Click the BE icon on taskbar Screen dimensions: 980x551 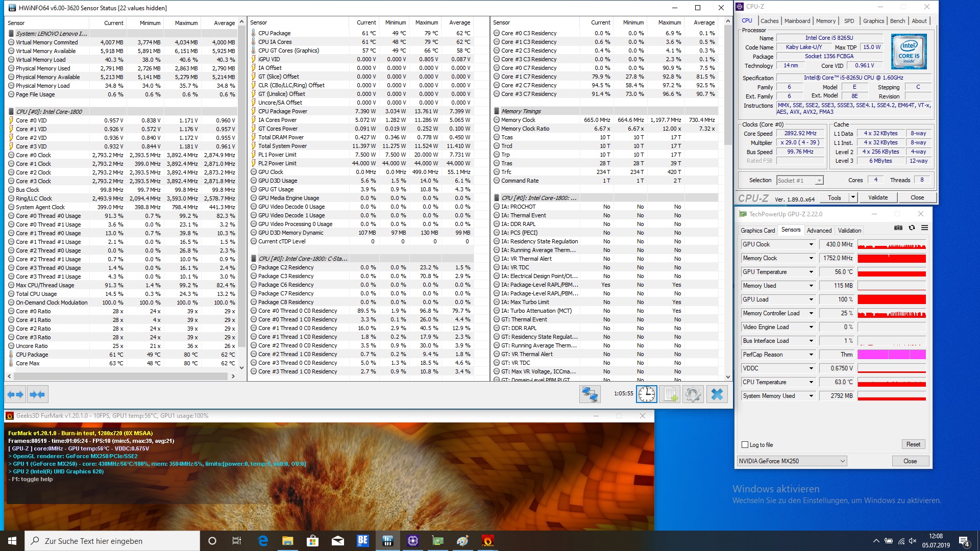(363, 541)
